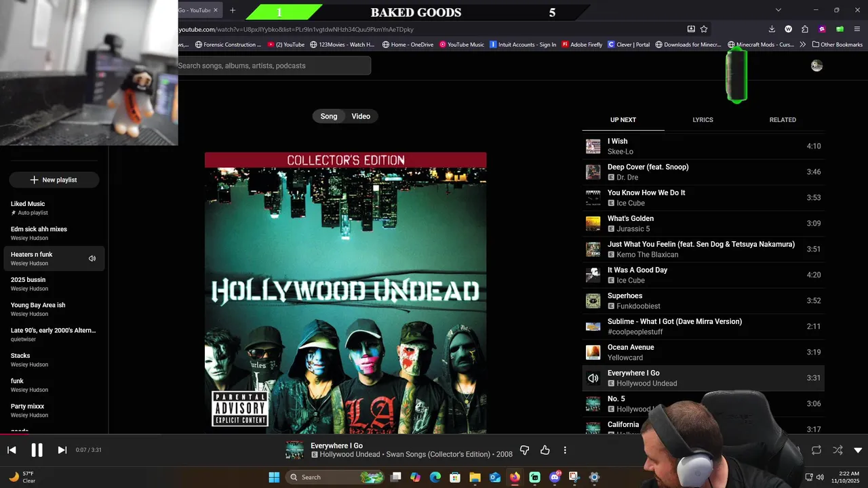
Task: Click the I Wish album thumbnail in queue
Action: [x=593, y=146]
